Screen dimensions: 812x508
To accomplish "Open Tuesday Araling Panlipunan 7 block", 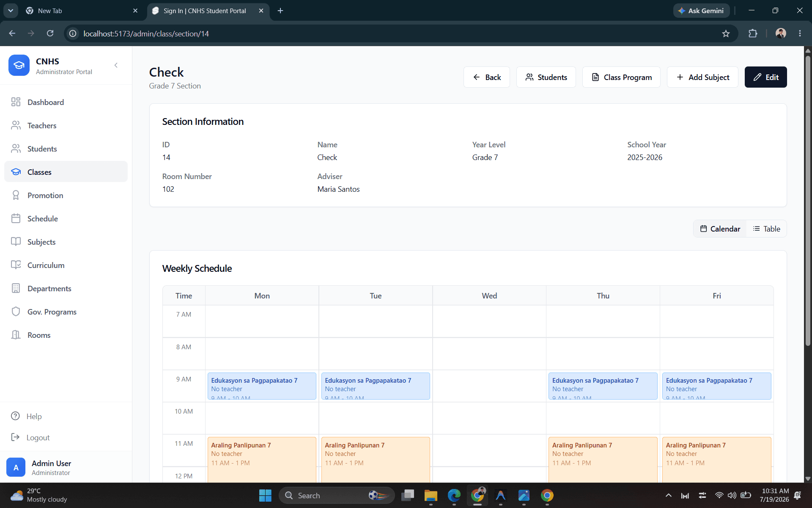I will pos(376,460).
